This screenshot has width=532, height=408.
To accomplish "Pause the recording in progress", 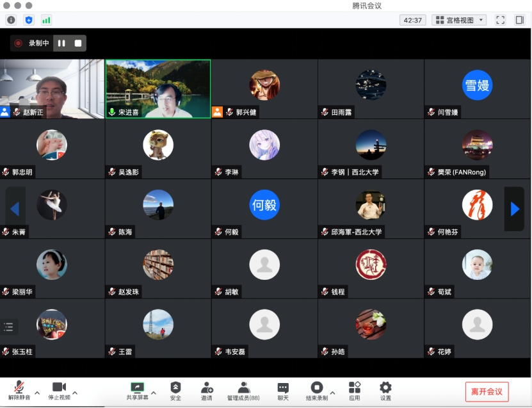I will [x=61, y=44].
